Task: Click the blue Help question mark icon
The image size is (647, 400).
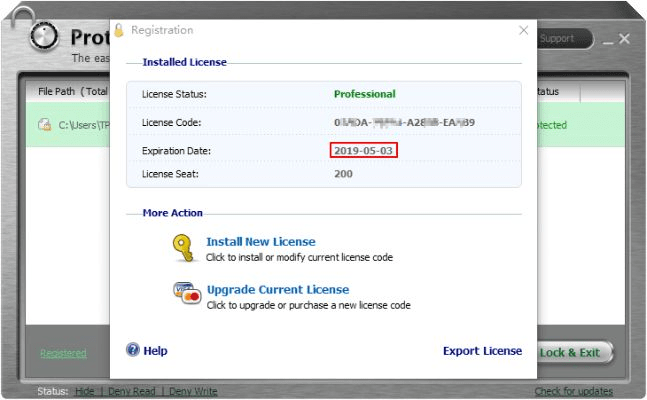Action: coord(132,350)
